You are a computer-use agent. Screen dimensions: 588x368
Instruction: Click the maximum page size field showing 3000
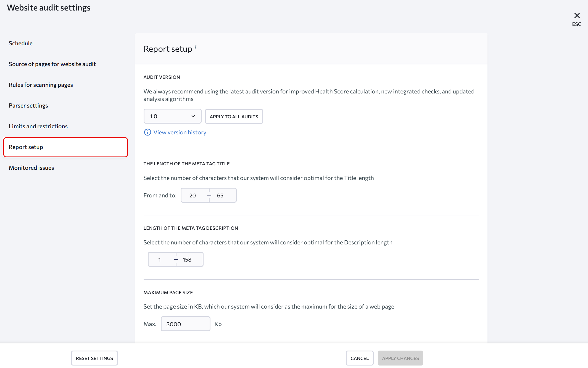[x=186, y=324]
